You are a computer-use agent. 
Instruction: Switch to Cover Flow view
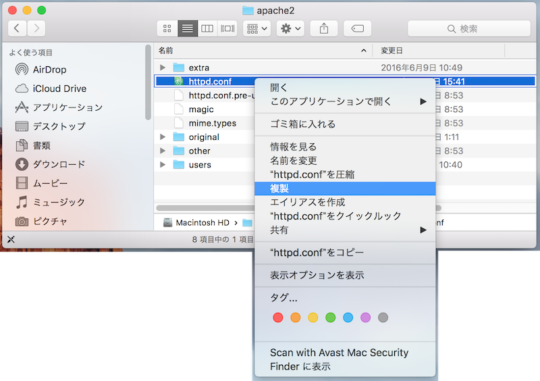[227, 28]
